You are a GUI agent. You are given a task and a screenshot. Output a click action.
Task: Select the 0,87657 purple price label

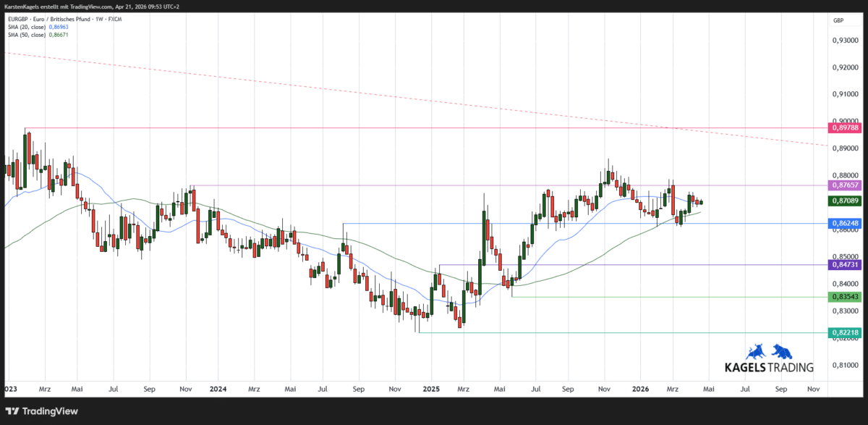(x=843, y=186)
